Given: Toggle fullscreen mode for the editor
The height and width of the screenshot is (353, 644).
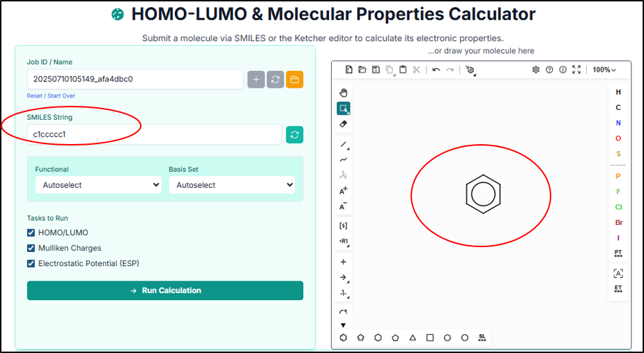Looking at the screenshot, I should tap(576, 70).
